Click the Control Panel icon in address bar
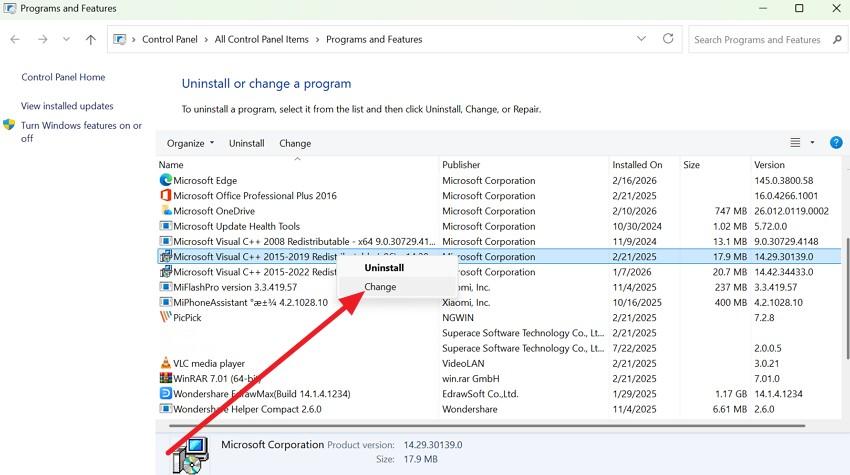 click(x=119, y=39)
